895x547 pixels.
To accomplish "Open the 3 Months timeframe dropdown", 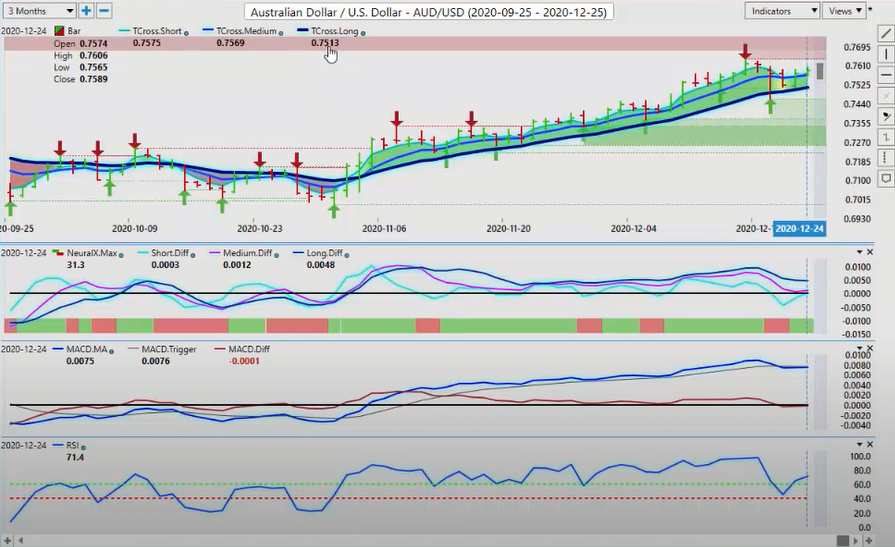I will click(40, 11).
